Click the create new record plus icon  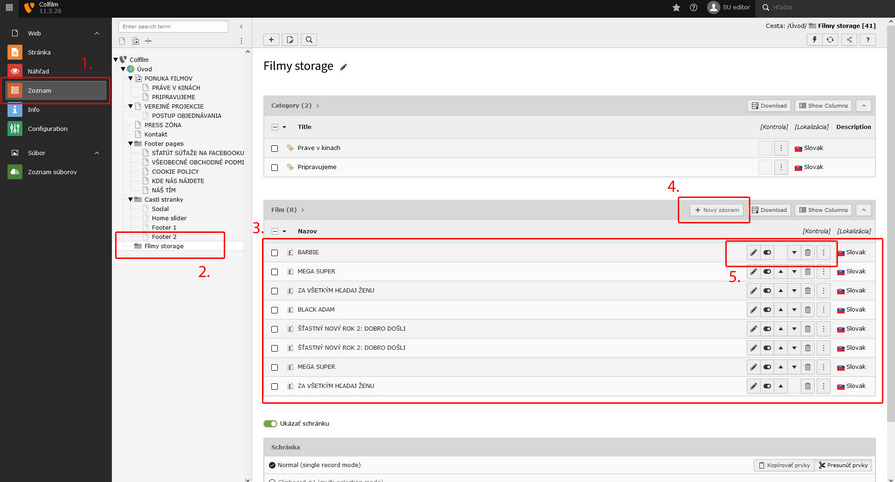tap(271, 40)
